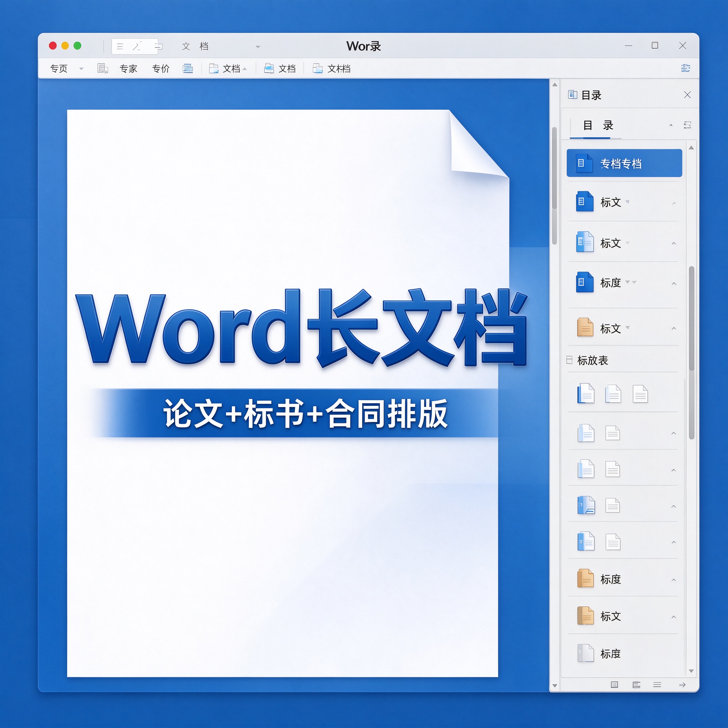Click the tiny caret right of the 目 录 tab

671,125
